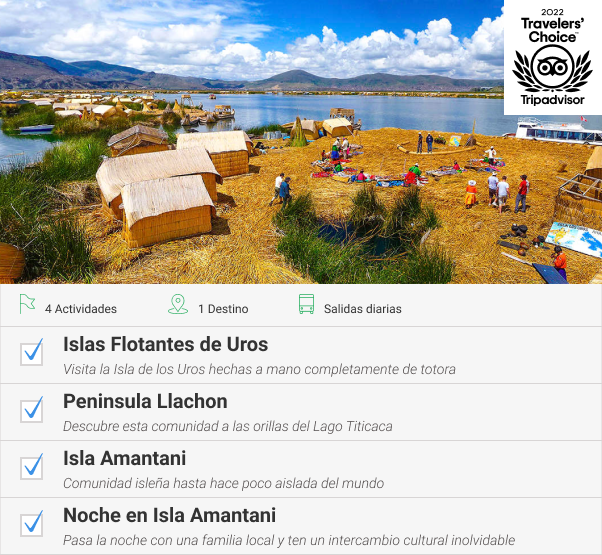Viewport: 602px width, 555px height.
Task: Toggle the Islas Flotantes de Uros checkbox
Action: (x=31, y=353)
